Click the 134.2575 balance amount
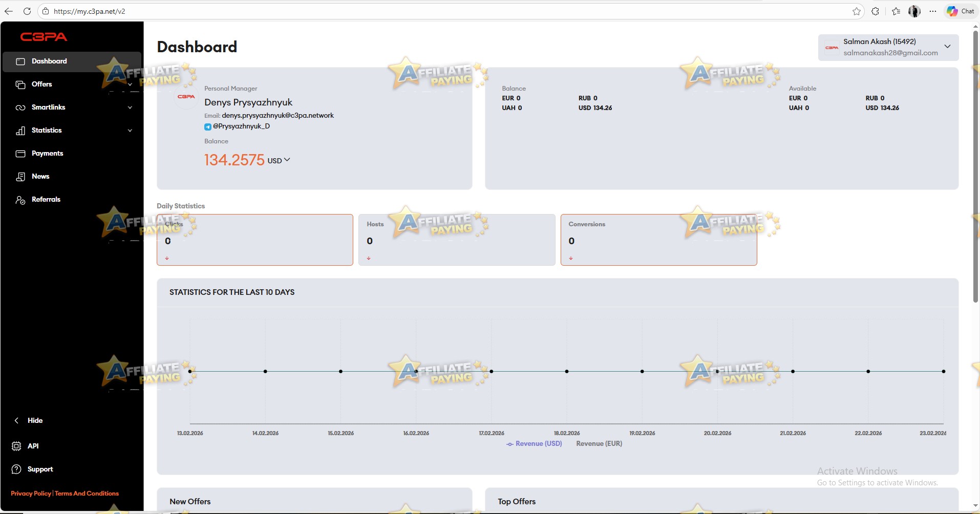The width and height of the screenshot is (980, 514). pyautogui.click(x=235, y=160)
